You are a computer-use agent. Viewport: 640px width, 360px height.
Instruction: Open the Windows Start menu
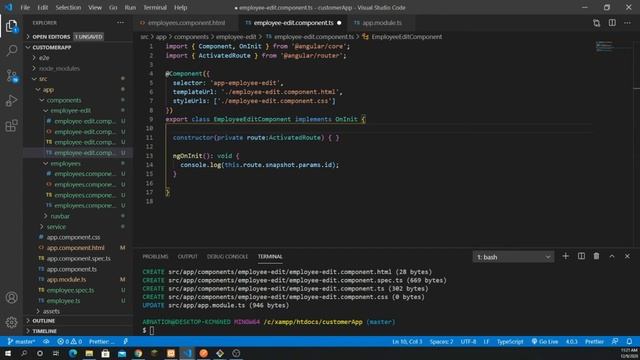pos(8,353)
